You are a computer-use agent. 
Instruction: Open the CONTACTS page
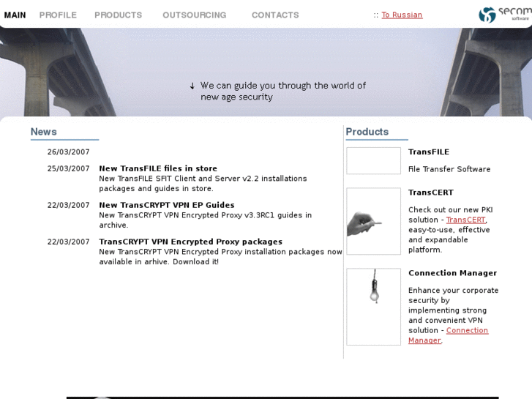pyautogui.click(x=275, y=15)
